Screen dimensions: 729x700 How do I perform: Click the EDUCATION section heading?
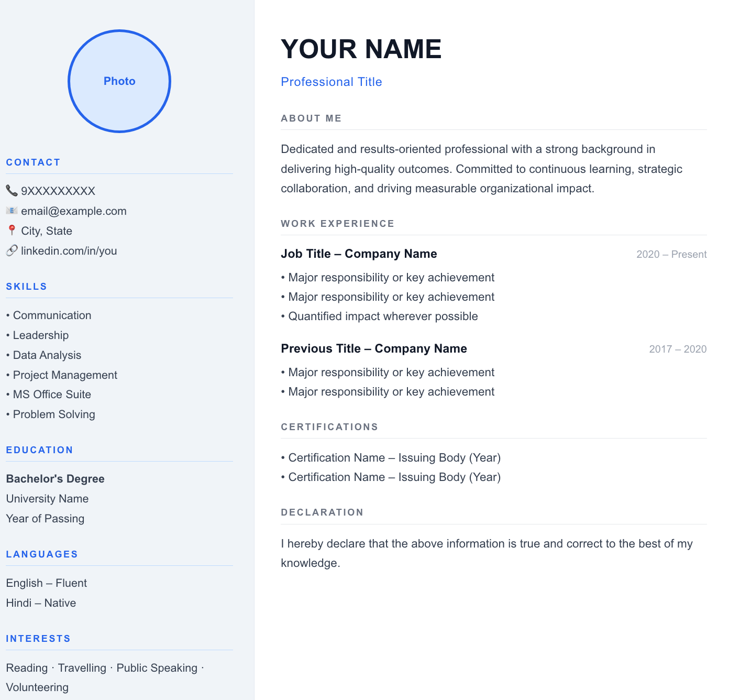point(40,450)
